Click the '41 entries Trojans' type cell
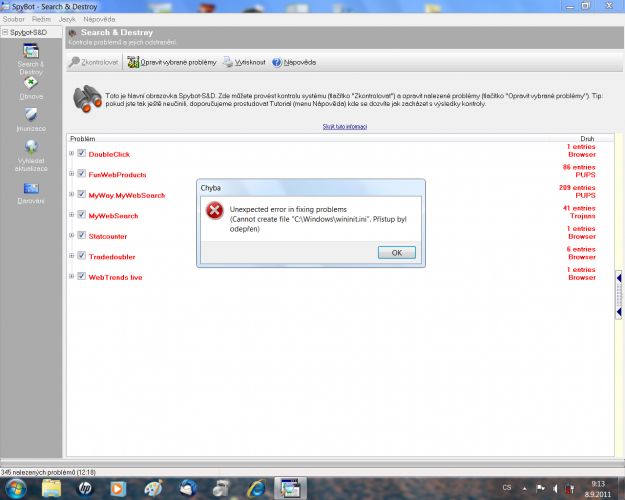625x500 pixels. [579, 212]
